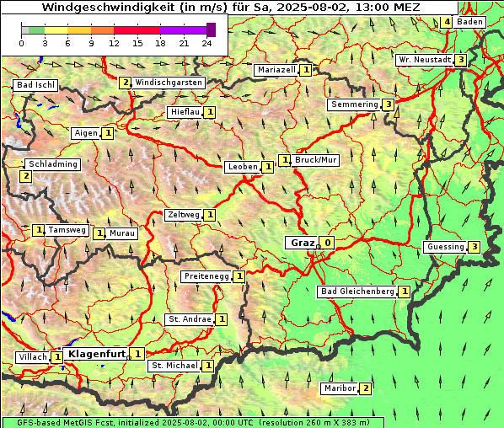The width and height of the screenshot is (504, 428).
Task: Click the Graz city label
Action: 302,243
